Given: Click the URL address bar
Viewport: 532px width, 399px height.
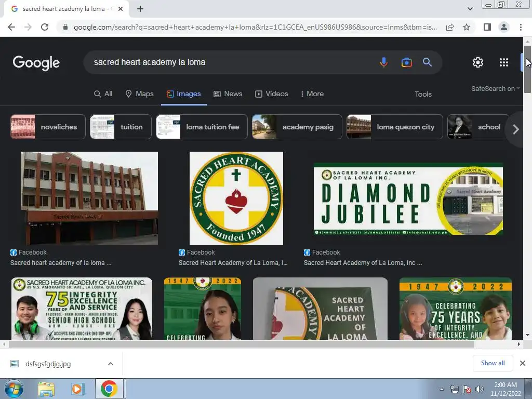Looking at the screenshot, I should (x=255, y=27).
